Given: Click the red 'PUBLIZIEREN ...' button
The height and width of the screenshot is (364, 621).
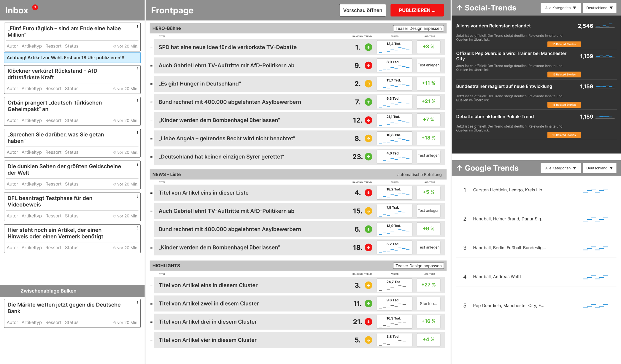Looking at the screenshot, I should (417, 10).
